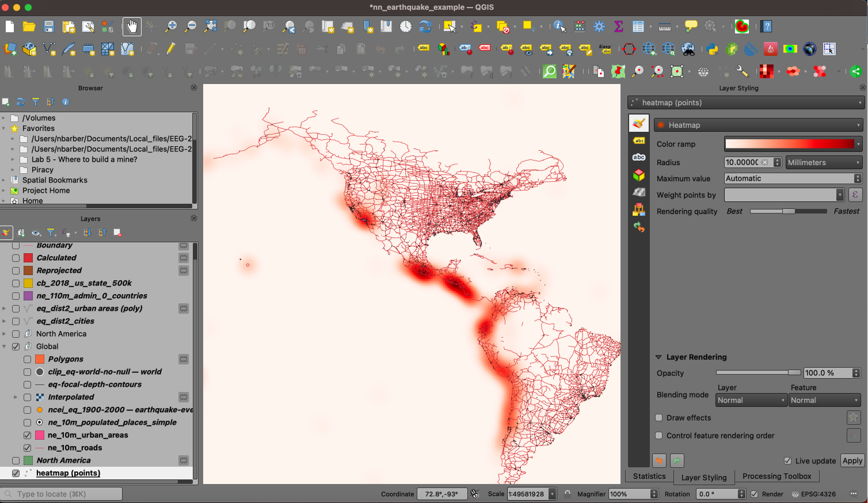This screenshot has height=503, width=868.
Task: Open the Python console
Action: click(713, 49)
